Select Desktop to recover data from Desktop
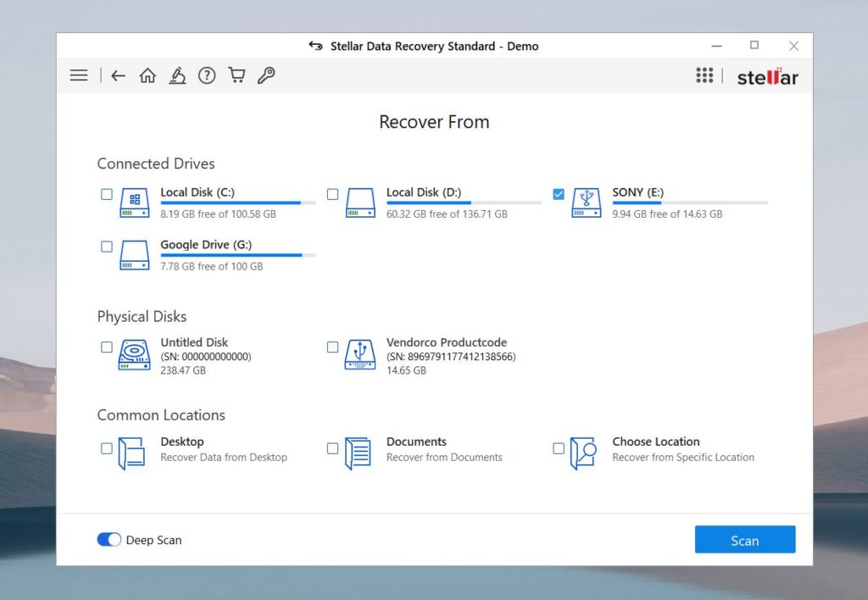Screen dimensions: 868x600 [x=106, y=448]
